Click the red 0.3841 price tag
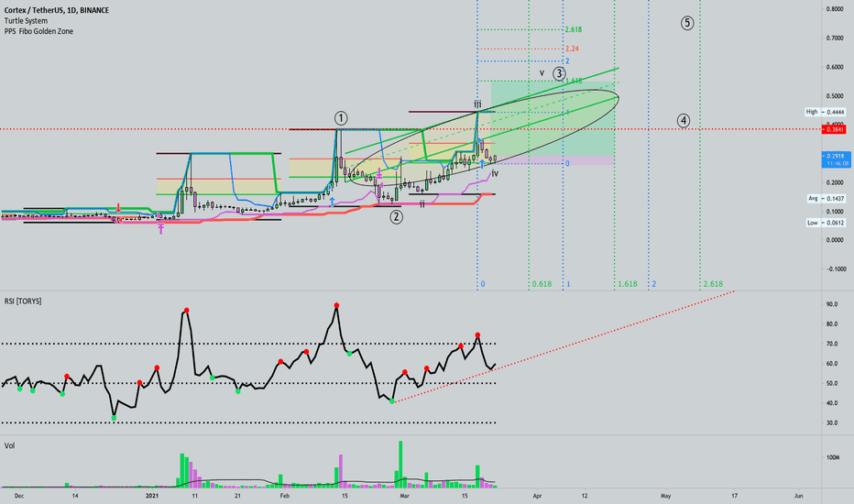 [833, 130]
